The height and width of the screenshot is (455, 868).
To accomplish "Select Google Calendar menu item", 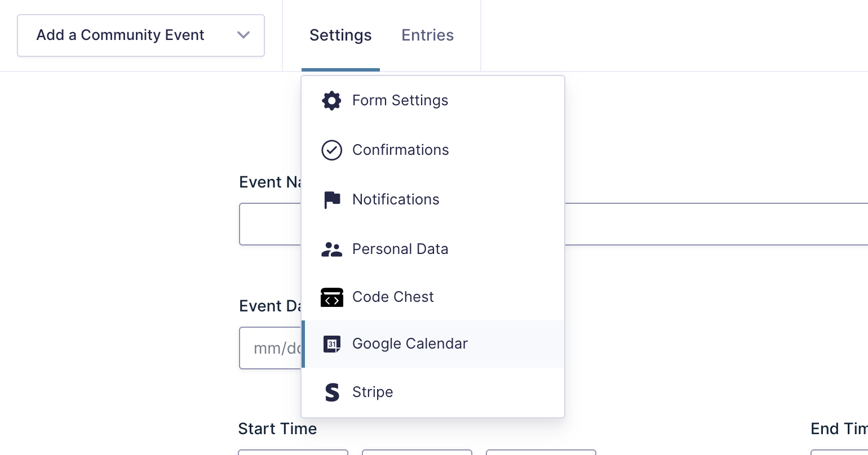I will point(410,344).
